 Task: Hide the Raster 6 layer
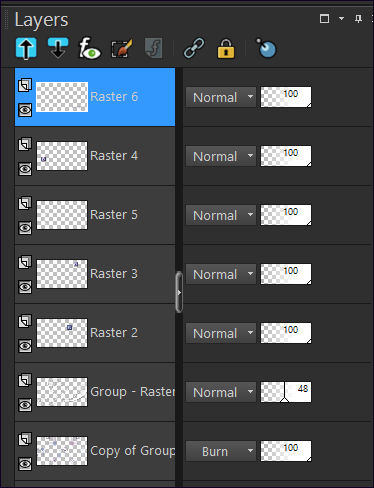pyautogui.click(x=25, y=110)
